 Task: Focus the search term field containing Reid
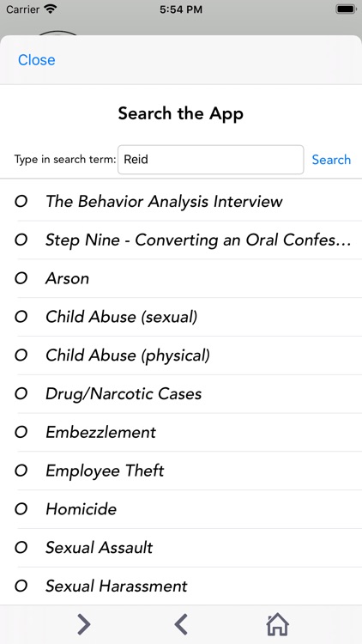click(210, 160)
